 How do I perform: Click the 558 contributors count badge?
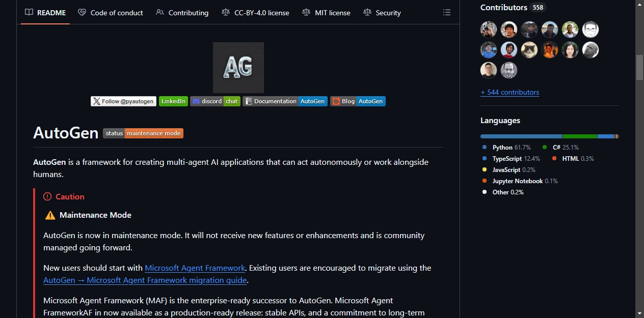click(x=538, y=8)
